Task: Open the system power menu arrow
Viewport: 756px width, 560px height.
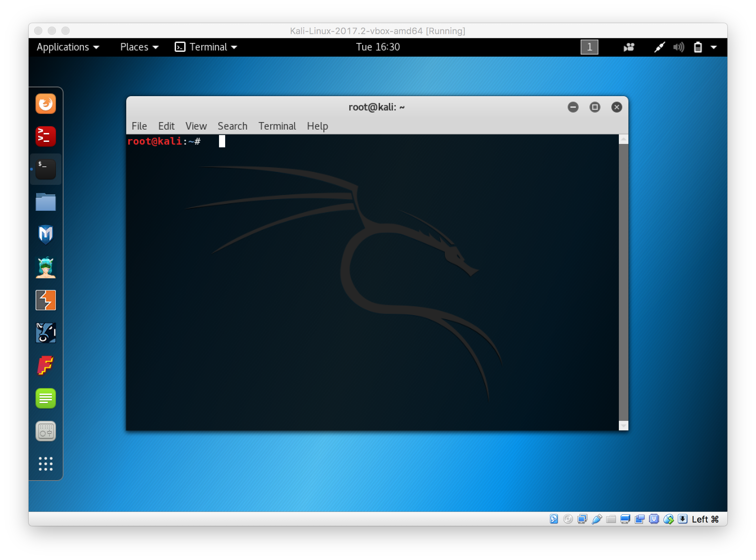Action: point(714,47)
